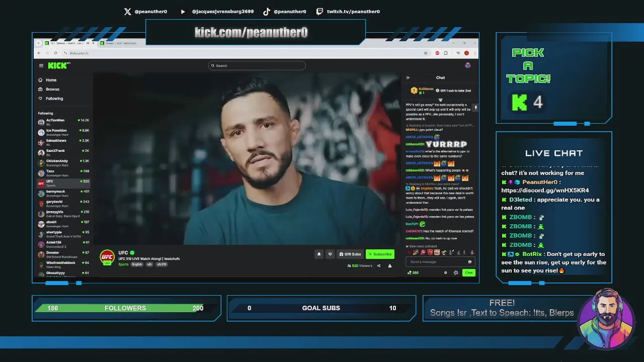Open bennymack channel in Following list
644x362 pixels.
coord(63,193)
